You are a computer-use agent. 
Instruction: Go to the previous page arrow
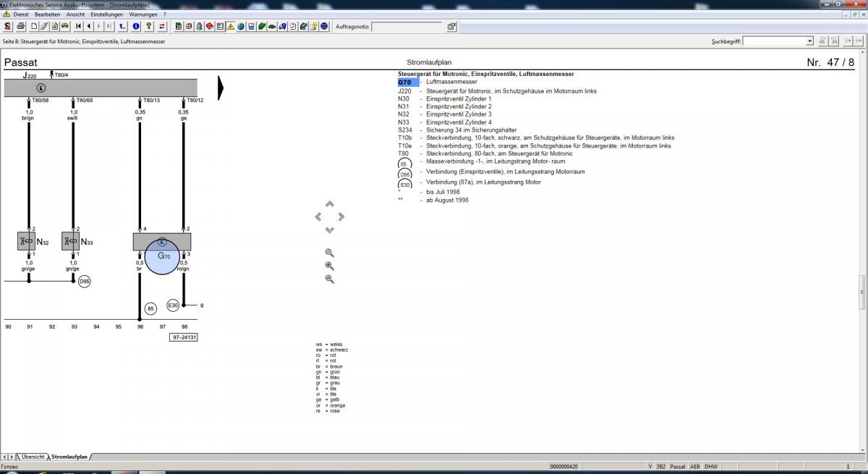coord(89,27)
